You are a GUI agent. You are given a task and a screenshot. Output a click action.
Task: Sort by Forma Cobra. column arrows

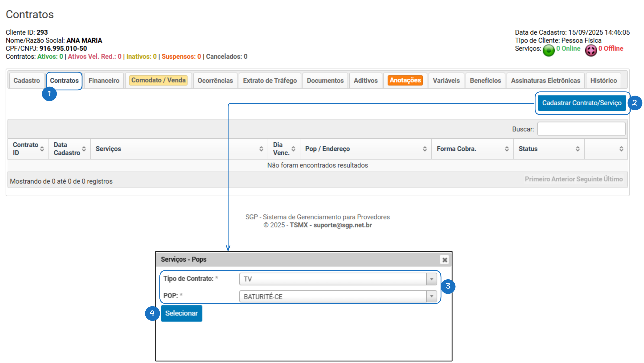(507, 149)
